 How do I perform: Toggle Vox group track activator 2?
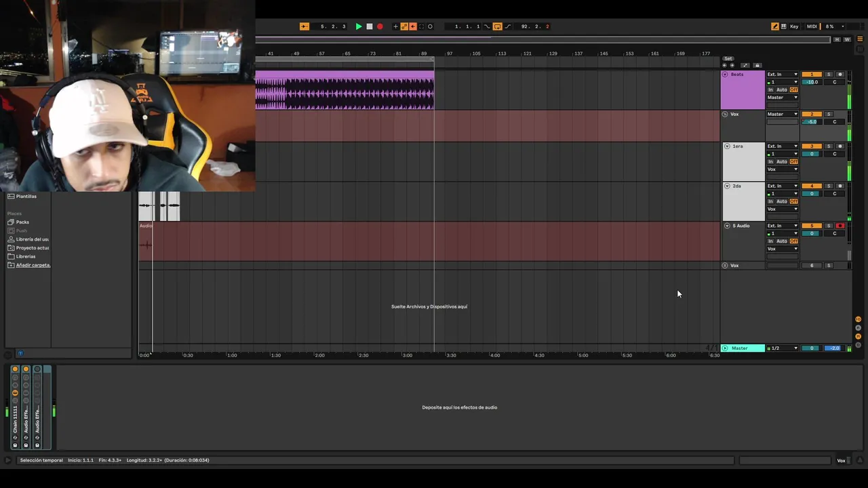click(812, 114)
